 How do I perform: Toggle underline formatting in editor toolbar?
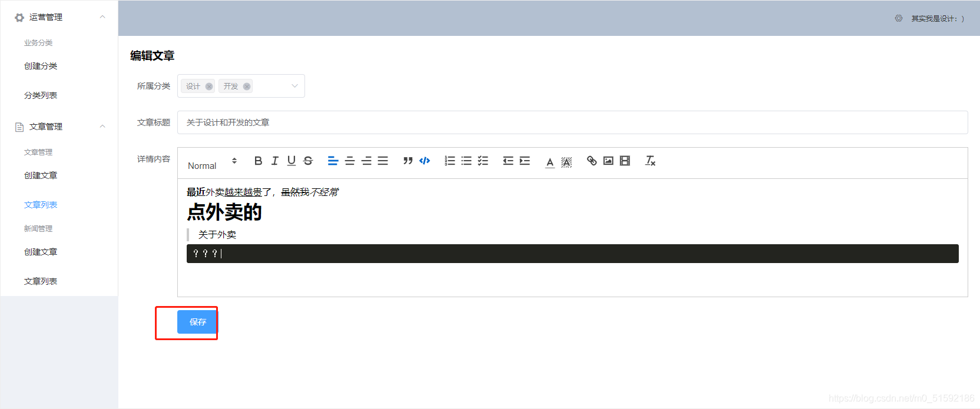[291, 161]
